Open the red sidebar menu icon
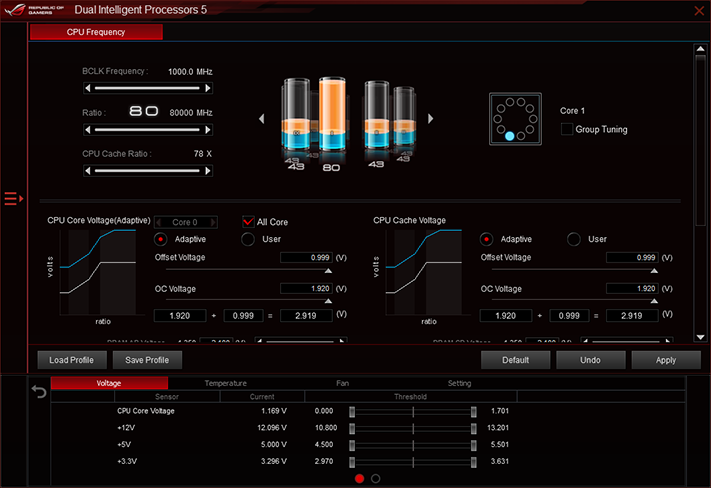Screen dimensions: 711x488 (13, 199)
